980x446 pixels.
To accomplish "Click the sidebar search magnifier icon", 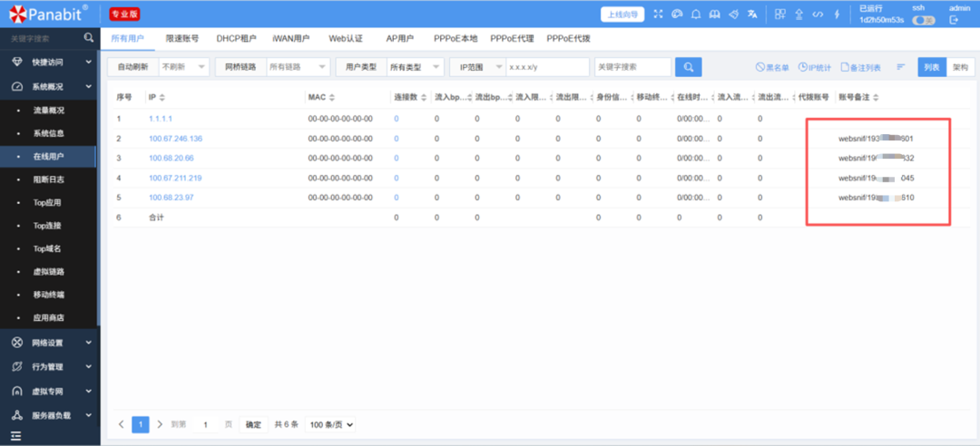I will (89, 38).
